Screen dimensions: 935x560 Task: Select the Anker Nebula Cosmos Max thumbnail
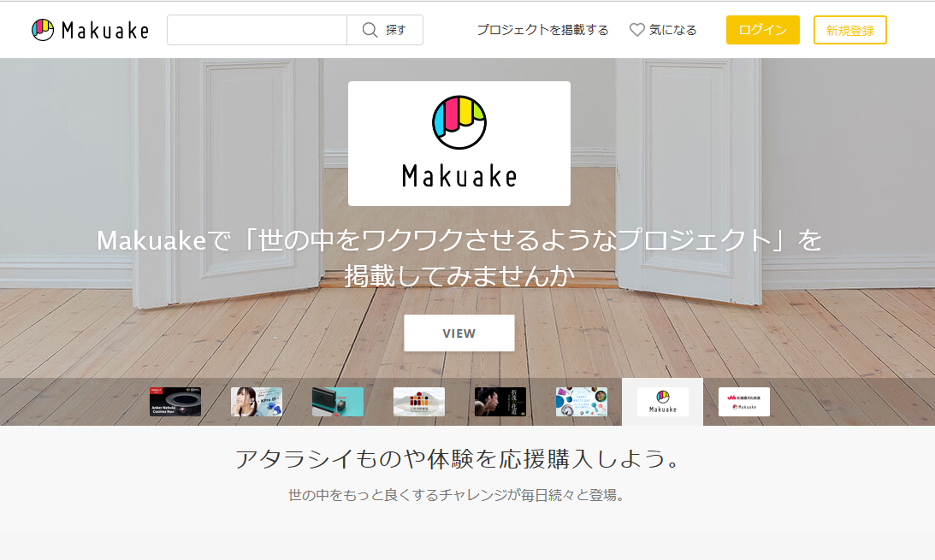point(175,402)
